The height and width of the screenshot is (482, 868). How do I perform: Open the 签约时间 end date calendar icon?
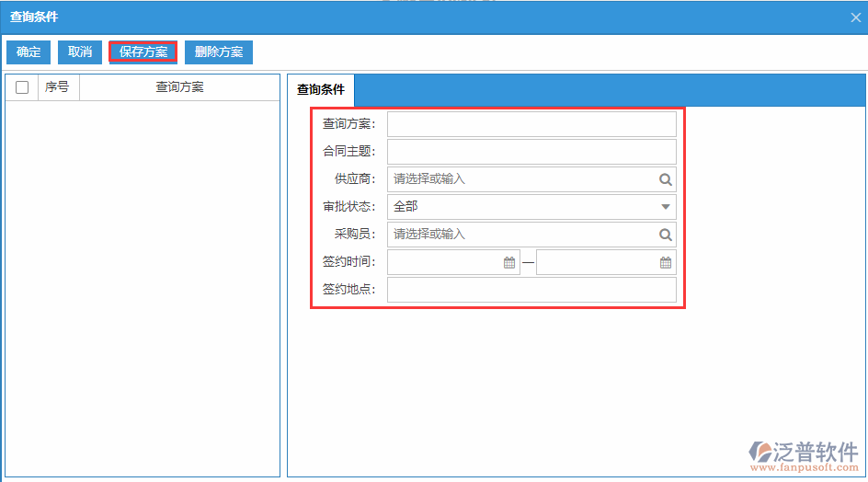pos(666,262)
